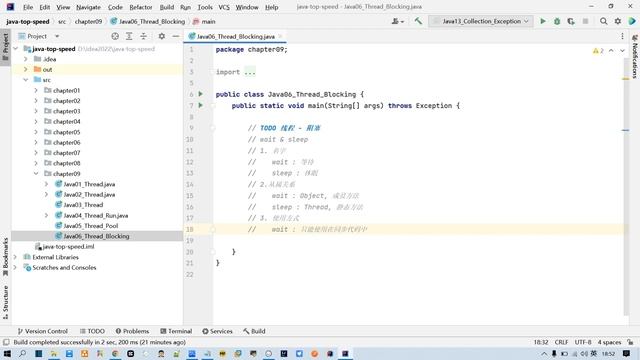Screen dimensions: 640x360
Task: Click editor vertical scrollbar
Action: (626, 187)
